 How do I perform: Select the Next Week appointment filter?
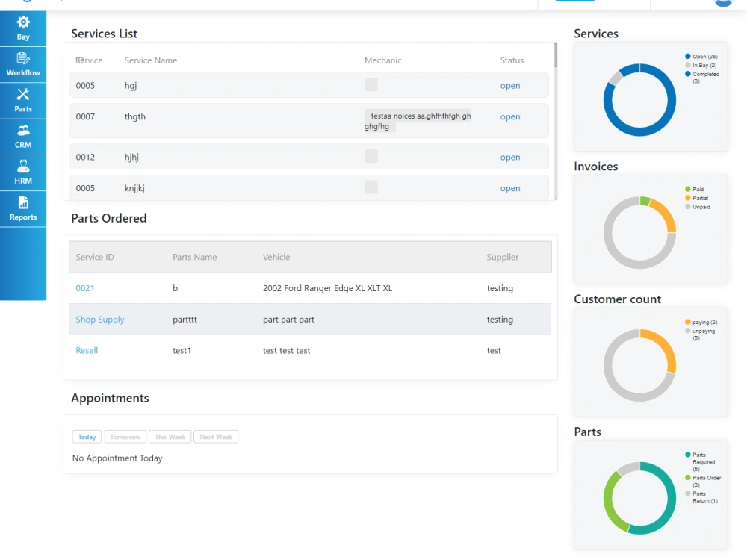[x=216, y=437]
